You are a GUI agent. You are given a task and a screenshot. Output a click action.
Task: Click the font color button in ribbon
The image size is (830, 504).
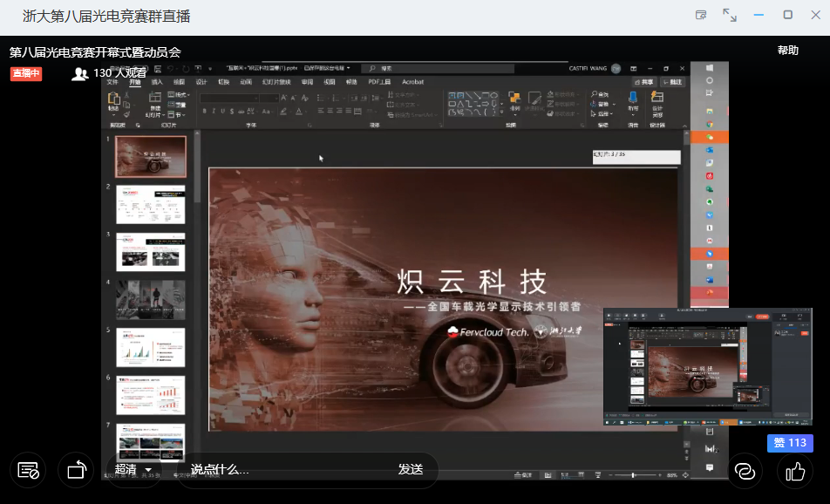tap(300, 112)
